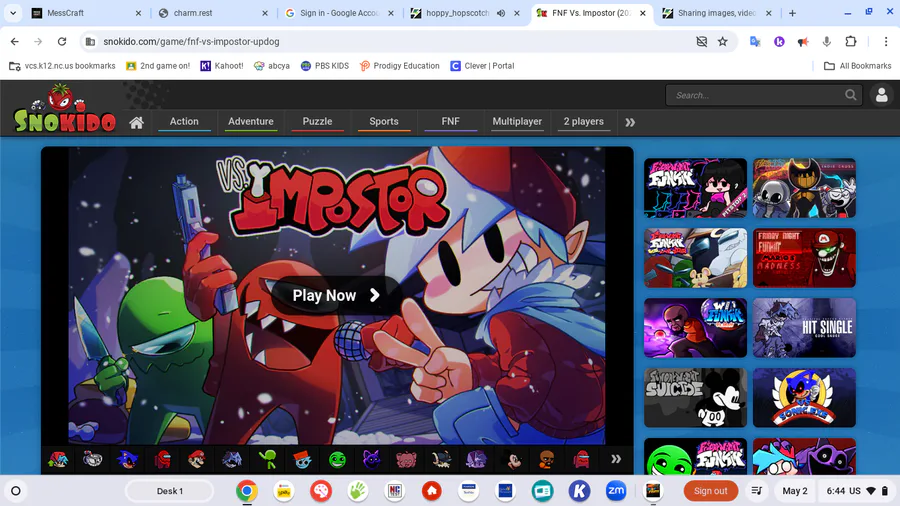Select the green stick figure icon
900x506 pixels.
point(267,459)
